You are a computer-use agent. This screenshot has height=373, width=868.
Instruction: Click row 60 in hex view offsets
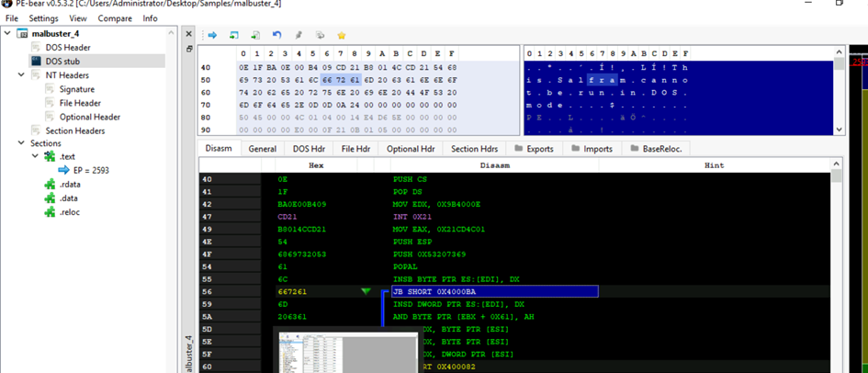pyautogui.click(x=206, y=93)
